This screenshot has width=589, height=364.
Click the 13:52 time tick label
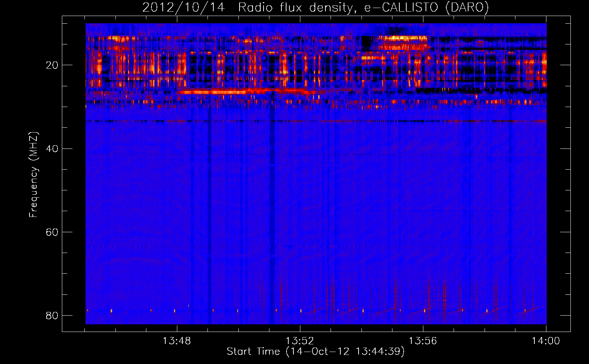[x=300, y=341]
